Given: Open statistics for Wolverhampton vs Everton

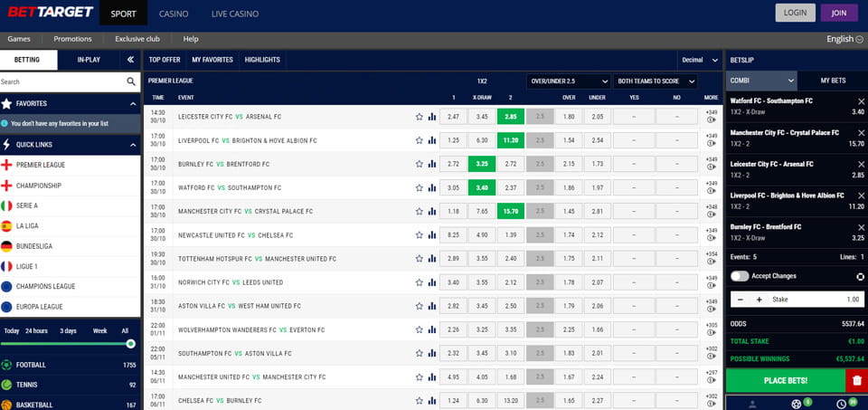Looking at the screenshot, I should 432,329.
